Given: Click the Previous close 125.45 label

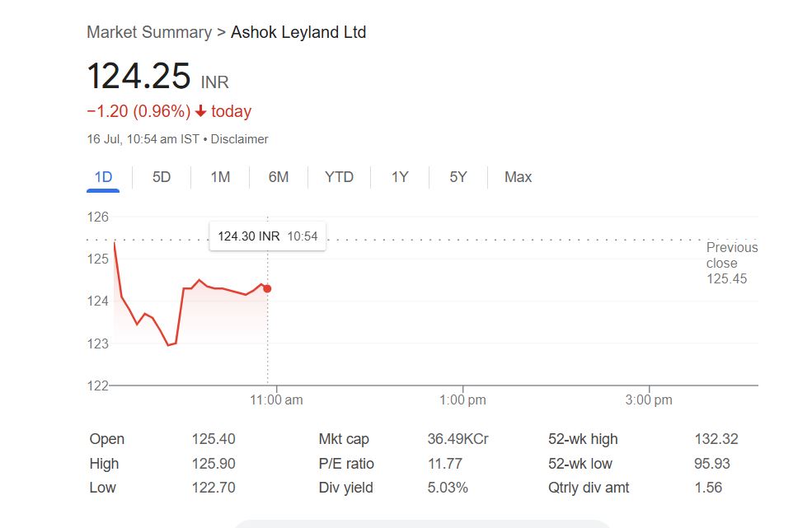Looking at the screenshot, I should (x=731, y=263).
